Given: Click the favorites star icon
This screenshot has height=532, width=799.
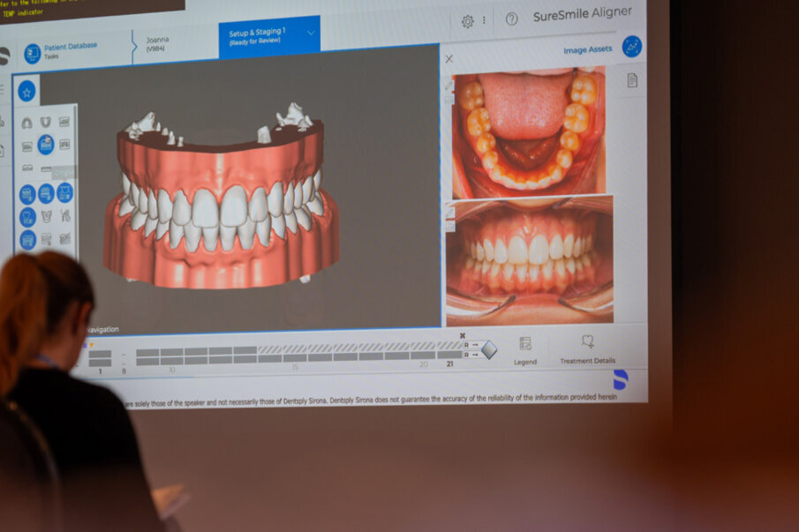Looking at the screenshot, I should 26,91.
